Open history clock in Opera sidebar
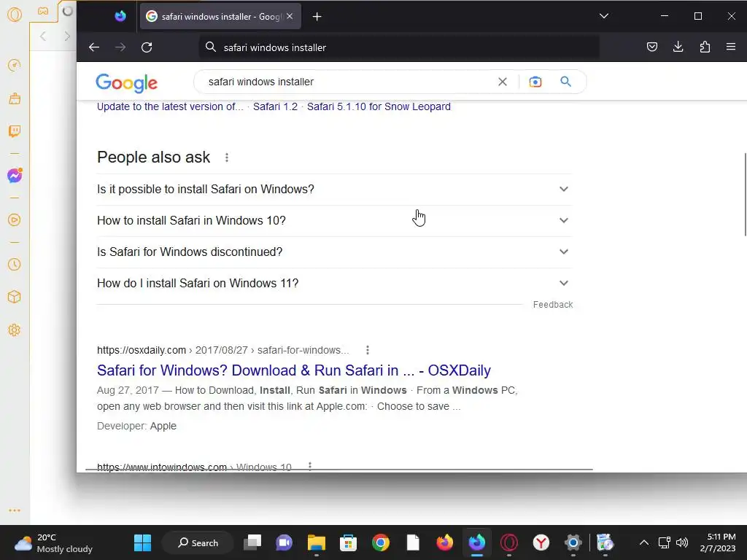 15,265
